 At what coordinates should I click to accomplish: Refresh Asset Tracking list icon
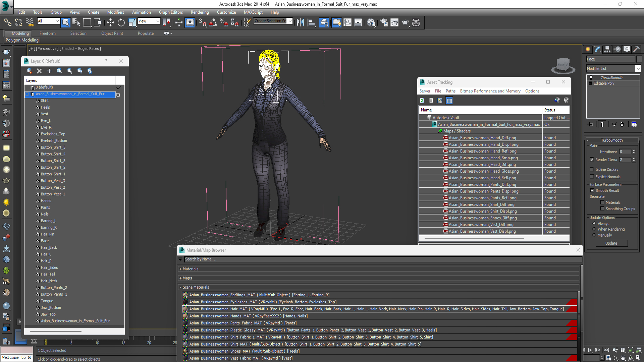tap(422, 100)
